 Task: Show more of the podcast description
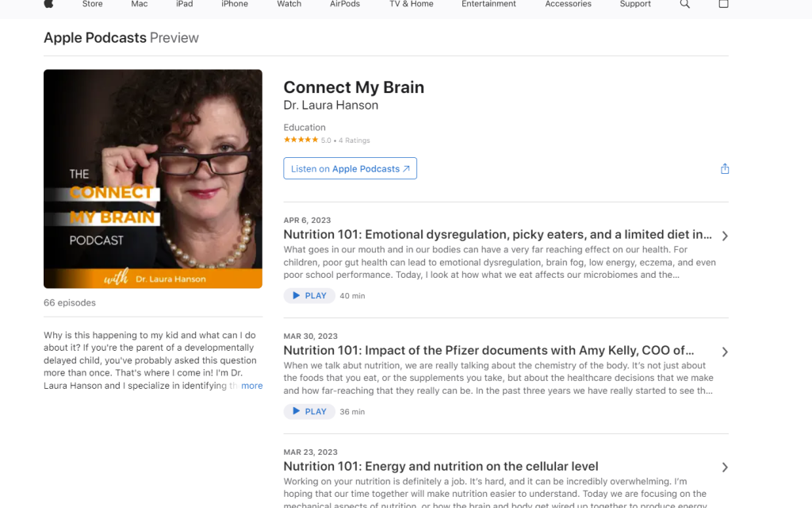(x=252, y=386)
